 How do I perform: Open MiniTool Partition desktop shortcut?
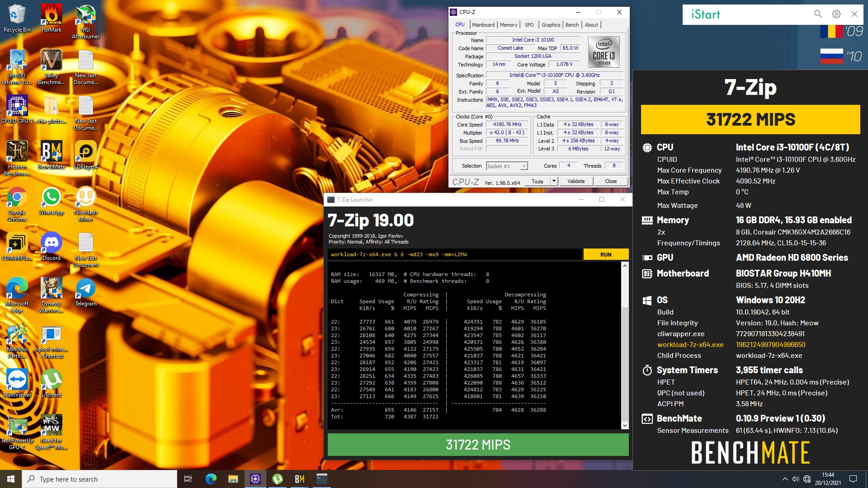17,342
